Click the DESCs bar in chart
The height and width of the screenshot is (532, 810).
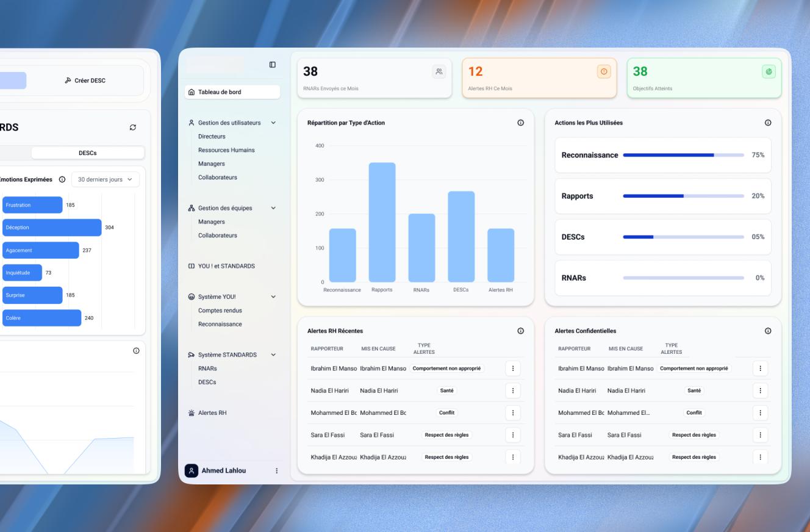click(x=461, y=237)
